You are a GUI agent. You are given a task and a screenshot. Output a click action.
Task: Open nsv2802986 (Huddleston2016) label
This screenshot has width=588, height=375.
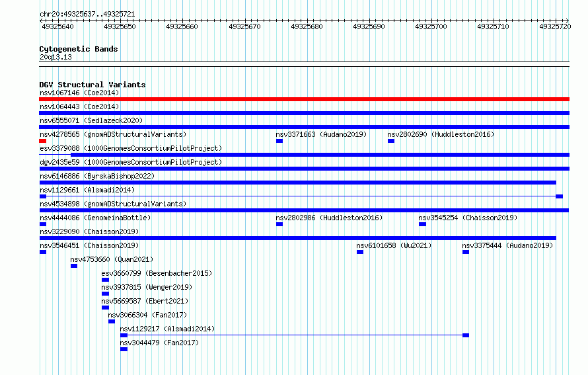tap(329, 218)
